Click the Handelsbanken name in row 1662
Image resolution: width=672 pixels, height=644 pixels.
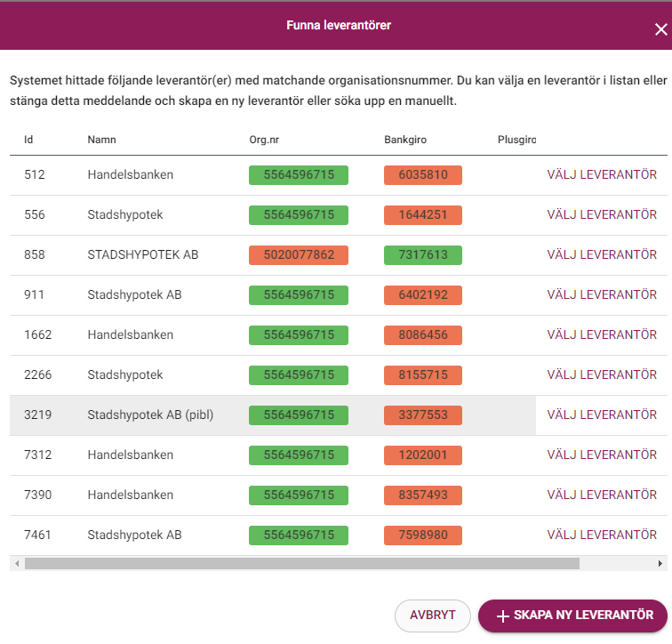[x=131, y=334]
